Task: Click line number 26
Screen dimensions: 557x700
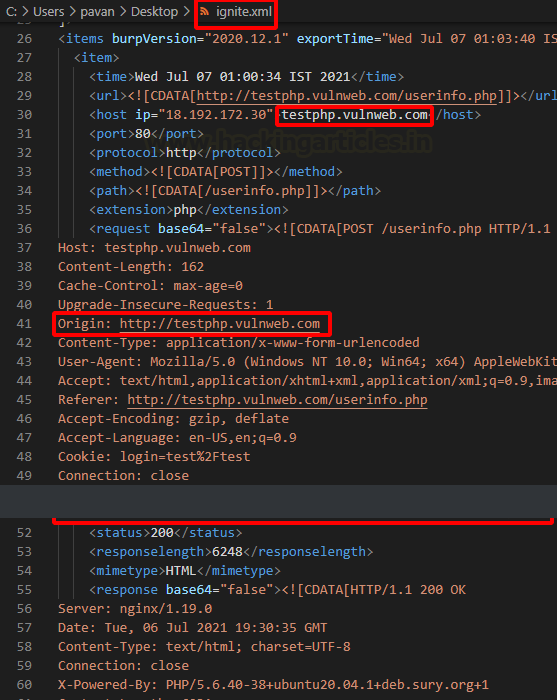Action: coord(25,39)
